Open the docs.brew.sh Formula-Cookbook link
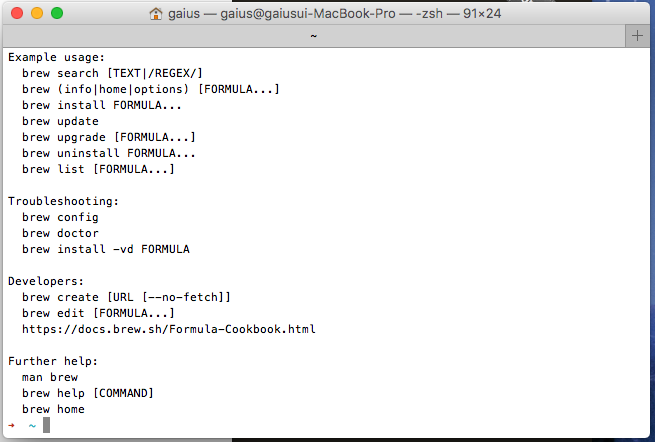The width and height of the screenshot is (655, 442). click(x=169, y=329)
